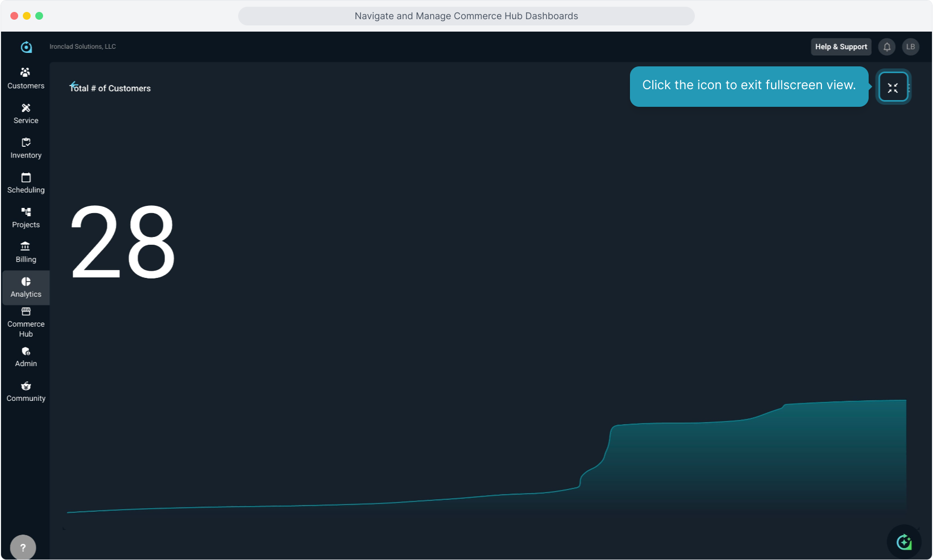
Task: Click the app logo at top left
Action: (26, 47)
